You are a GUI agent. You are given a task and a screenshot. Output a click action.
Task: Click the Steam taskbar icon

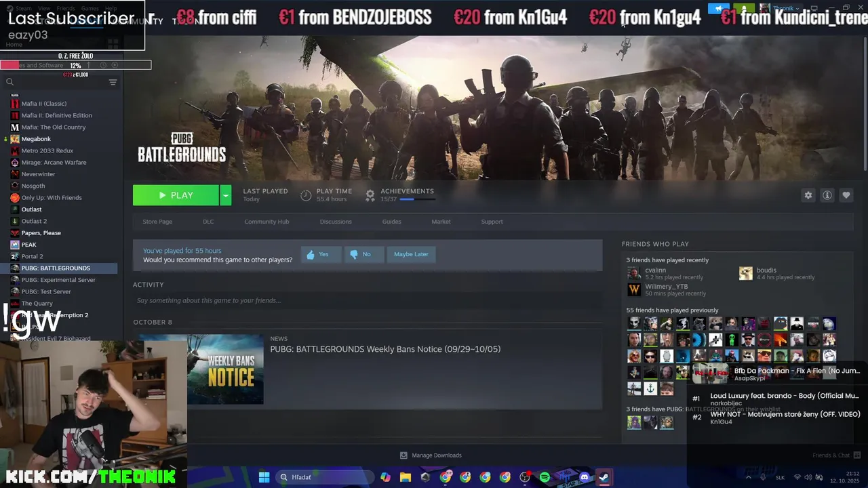point(604,477)
